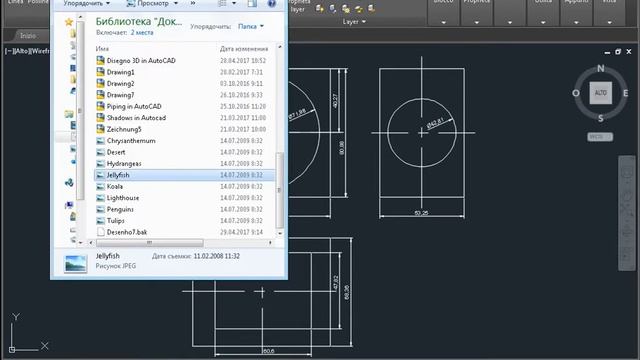640x360 pixels.
Task: Click the navigation pane scroll-up arrow
Action: click(x=80, y=17)
